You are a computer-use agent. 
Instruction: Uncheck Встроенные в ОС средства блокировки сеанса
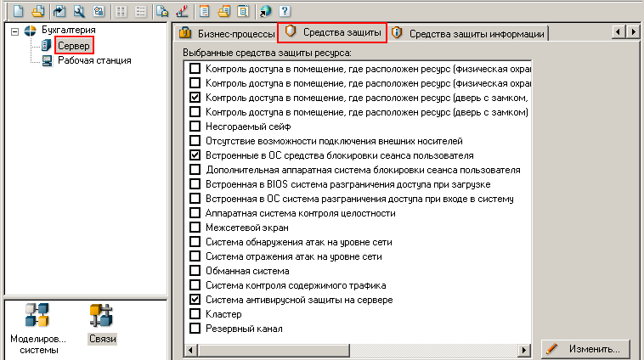[x=195, y=155]
